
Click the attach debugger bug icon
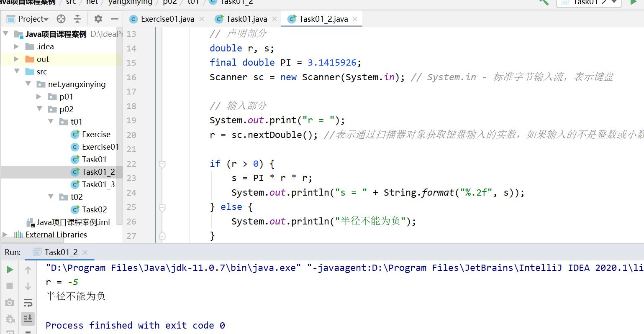click(10, 319)
